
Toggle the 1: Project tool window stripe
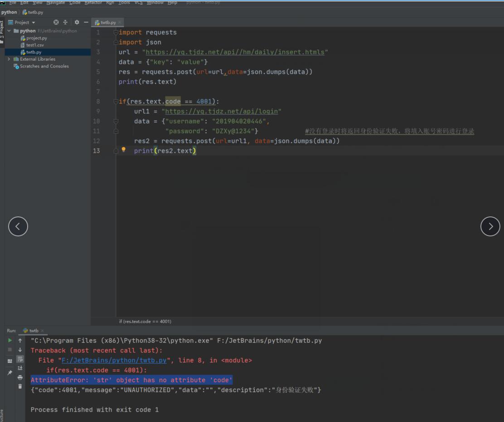pyautogui.click(x=2, y=28)
